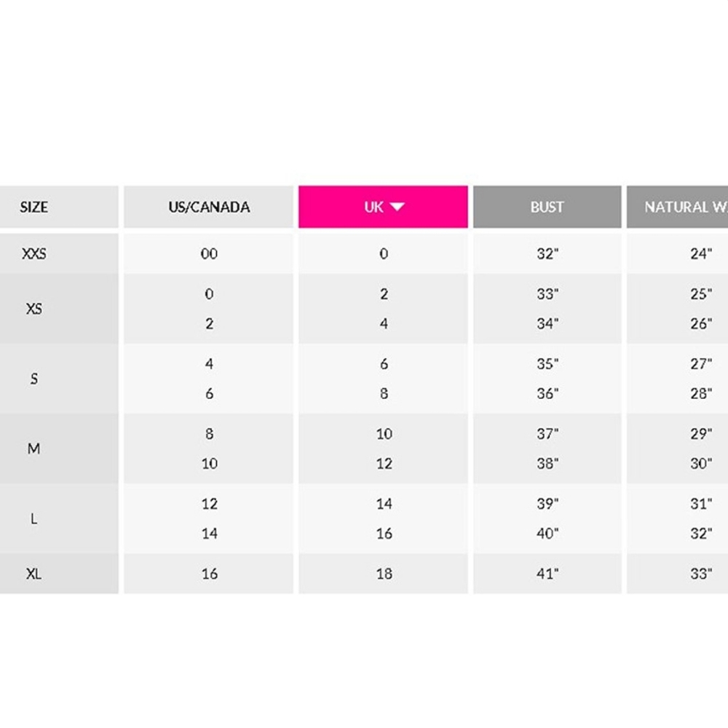
Task: Click US/Canada size 16 cell
Action: coord(209,574)
